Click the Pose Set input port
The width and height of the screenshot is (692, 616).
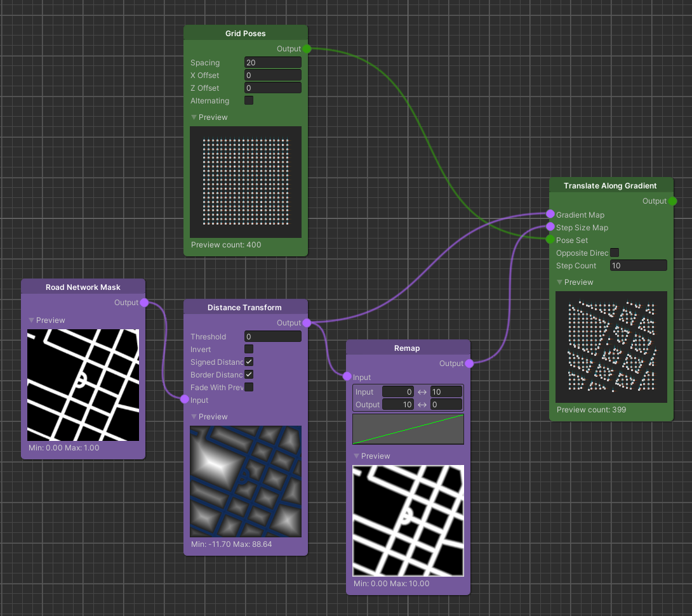tap(550, 240)
